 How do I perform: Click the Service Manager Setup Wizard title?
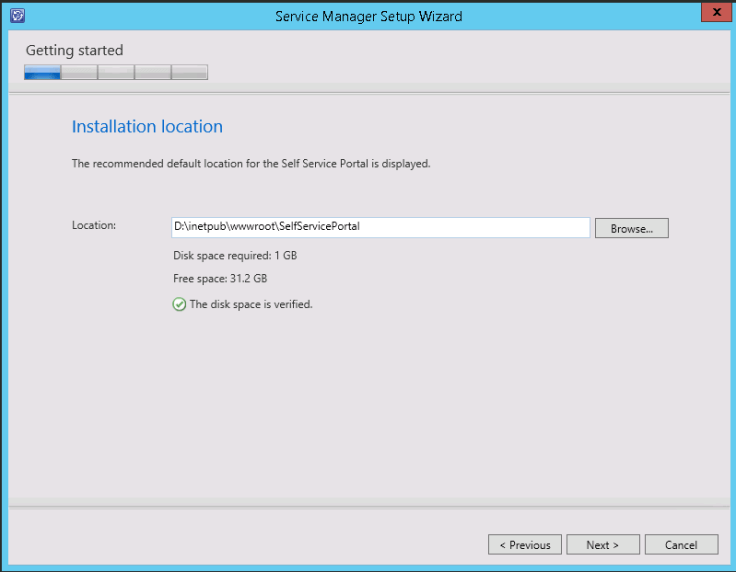click(x=369, y=16)
